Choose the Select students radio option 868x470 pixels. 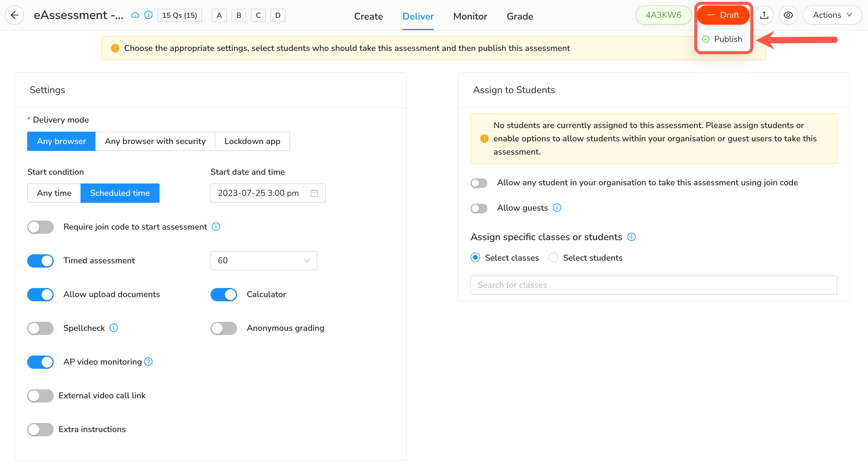coord(553,258)
